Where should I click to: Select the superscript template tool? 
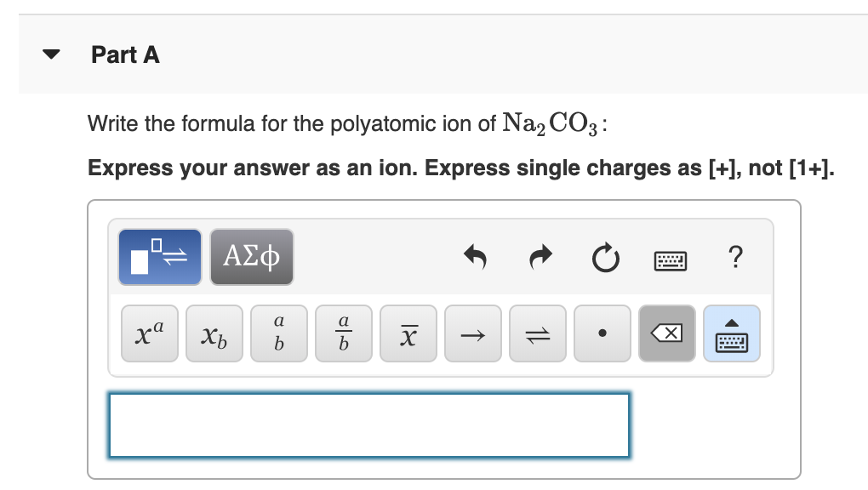coord(149,333)
